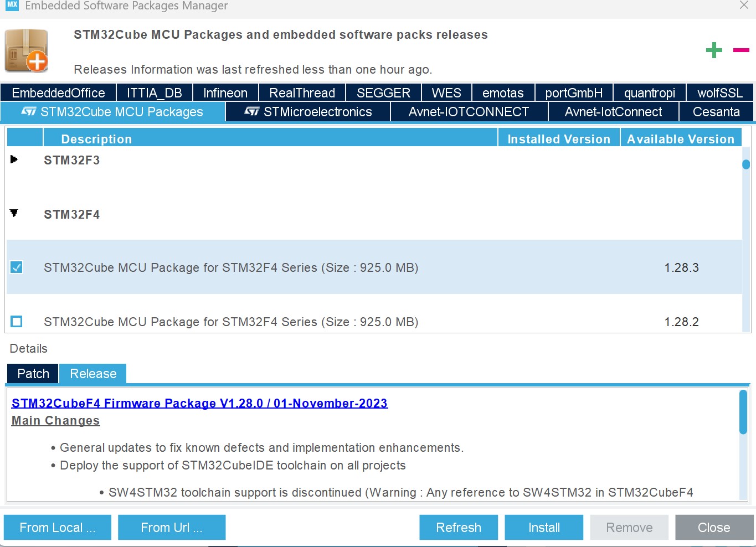The image size is (756, 547).
Task: Click the pink minus collapse-all icon
Action: 740,50
